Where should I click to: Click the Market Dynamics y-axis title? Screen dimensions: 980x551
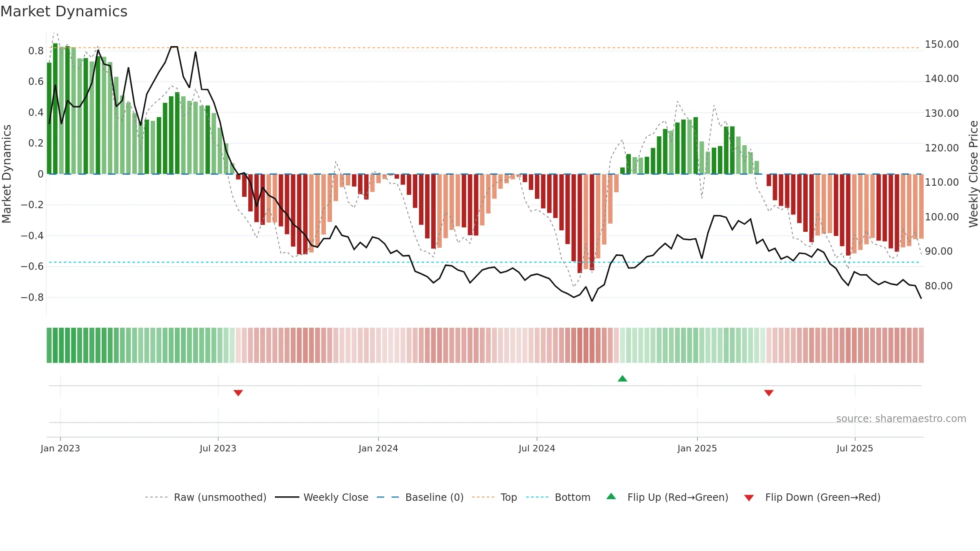click(x=7, y=174)
